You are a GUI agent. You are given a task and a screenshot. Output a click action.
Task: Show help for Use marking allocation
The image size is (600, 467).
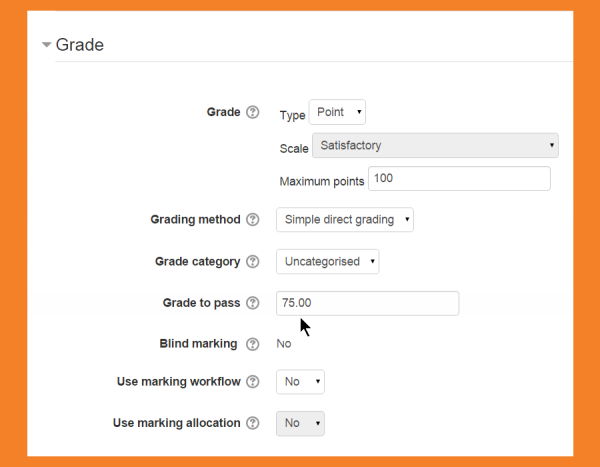point(253,423)
